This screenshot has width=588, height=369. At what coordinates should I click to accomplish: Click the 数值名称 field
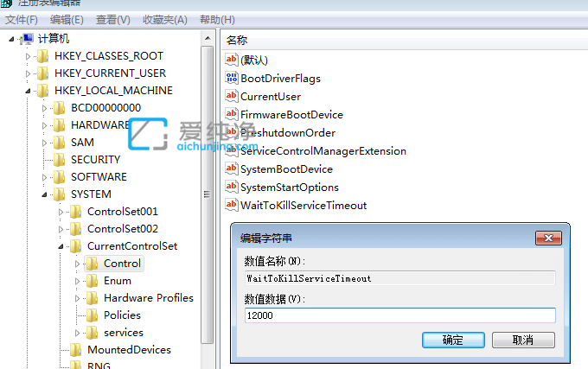pos(400,278)
